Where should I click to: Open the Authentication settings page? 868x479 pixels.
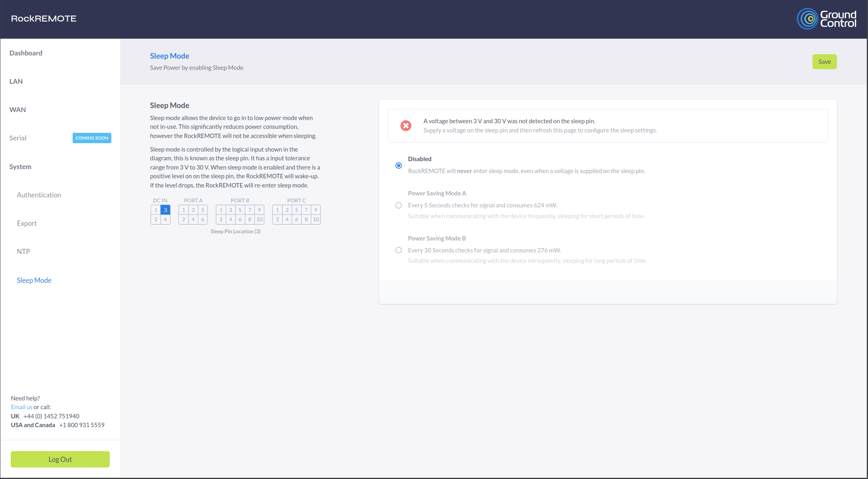(39, 194)
